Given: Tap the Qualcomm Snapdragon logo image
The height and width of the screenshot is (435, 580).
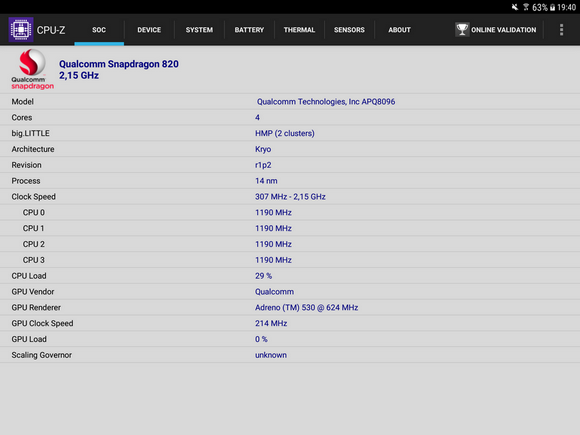Looking at the screenshot, I should pyautogui.click(x=32, y=69).
